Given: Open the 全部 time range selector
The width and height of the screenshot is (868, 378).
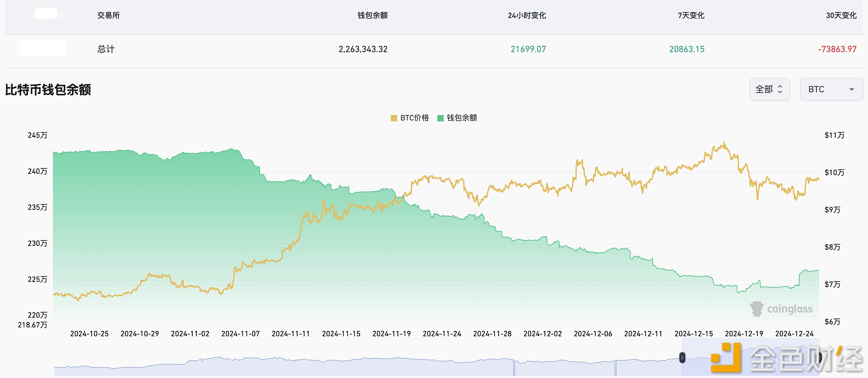Looking at the screenshot, I should pyautogui.click(x=769, y=89).
